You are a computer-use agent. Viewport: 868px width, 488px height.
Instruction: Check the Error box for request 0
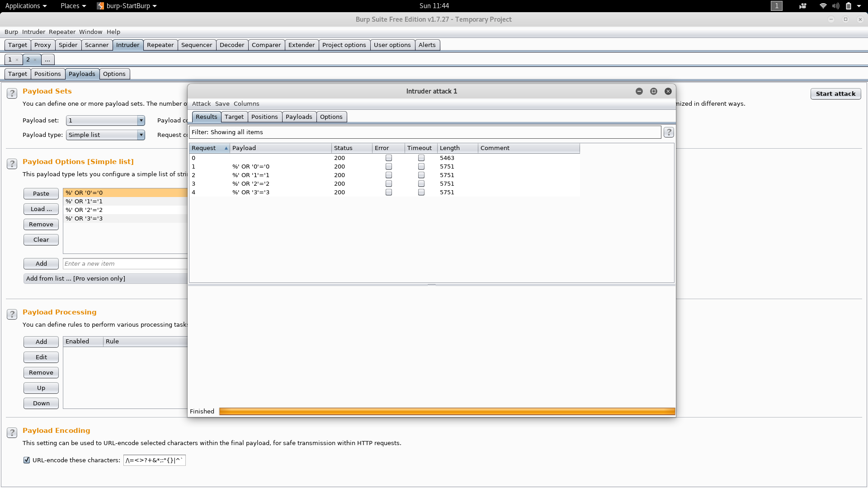pos(389,158)
